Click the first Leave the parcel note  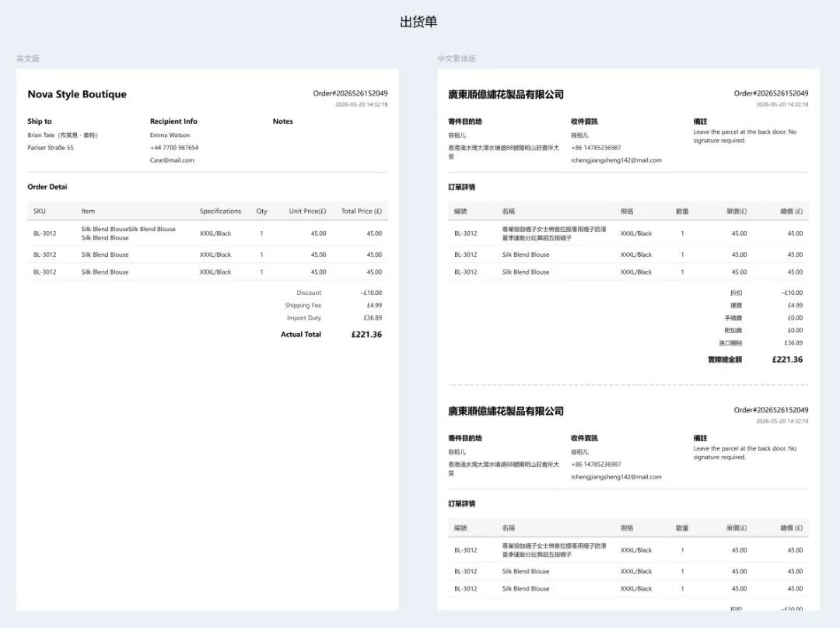click(744, 136)
